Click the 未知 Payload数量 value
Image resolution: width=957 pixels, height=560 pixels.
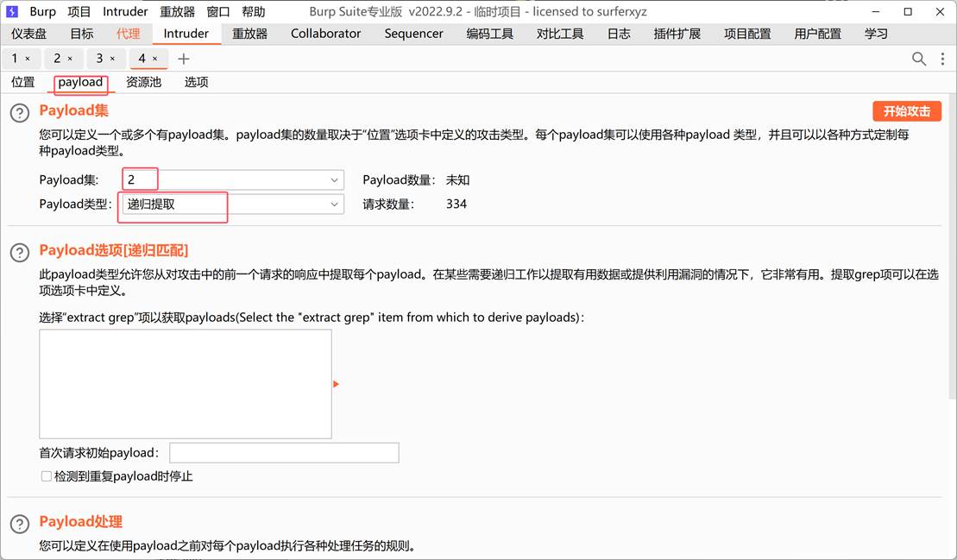click(x=457, y=180)
